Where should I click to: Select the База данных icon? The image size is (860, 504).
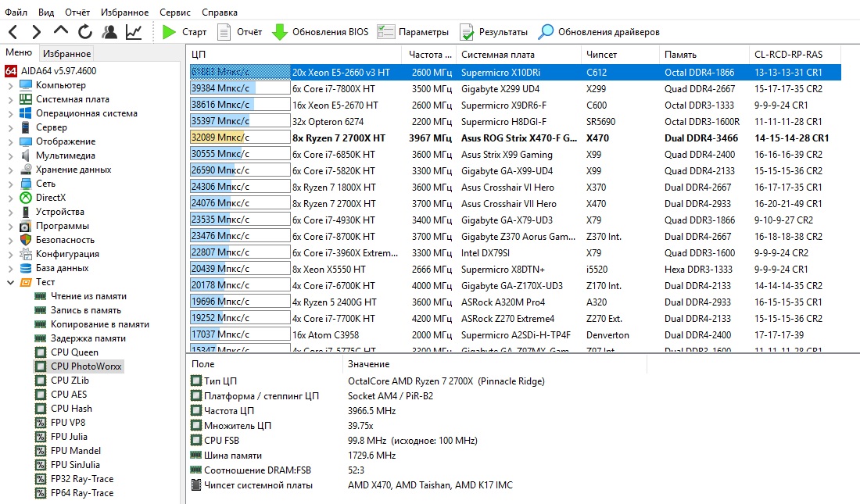[x=25, y=268]
